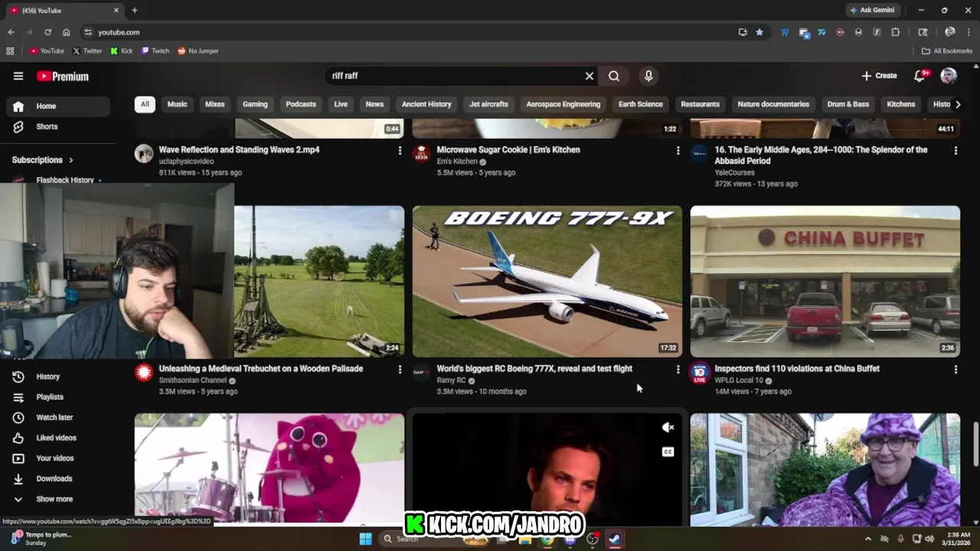Open the Em's Kitchen channel link
The width and height of the screenshot is (980, 551).
coord(457,161)
